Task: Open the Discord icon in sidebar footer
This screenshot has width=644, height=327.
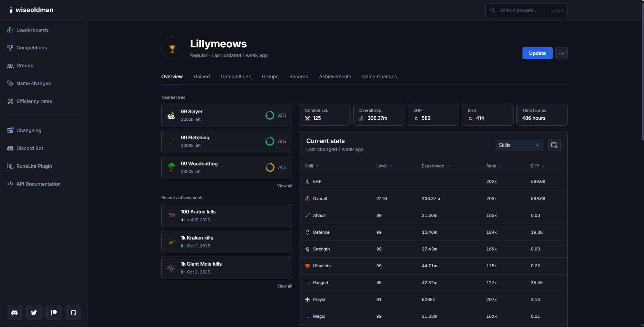Action: 14,313
